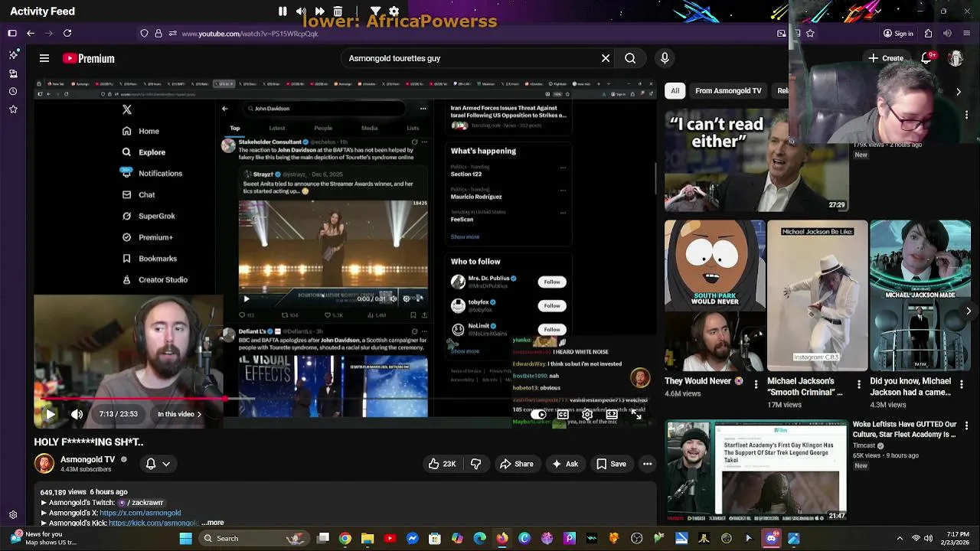Click the Create button
The height and width of the screenshot is (551, 980).
click(886, 58)
